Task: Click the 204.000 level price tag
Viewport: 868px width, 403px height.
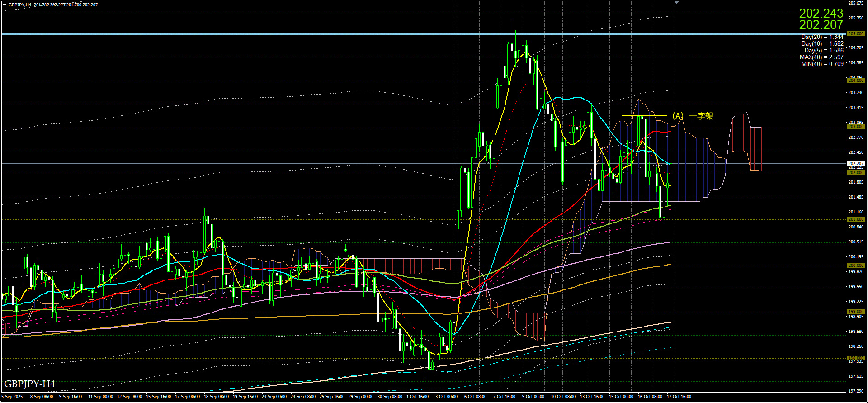Action: pos(855,81)
